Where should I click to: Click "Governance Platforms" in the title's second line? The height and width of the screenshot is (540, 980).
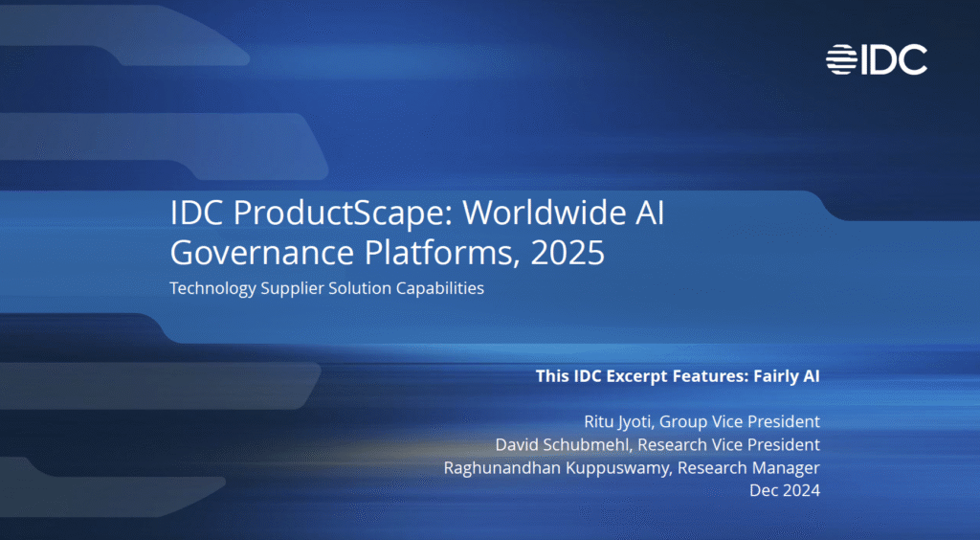coord(337,253)
